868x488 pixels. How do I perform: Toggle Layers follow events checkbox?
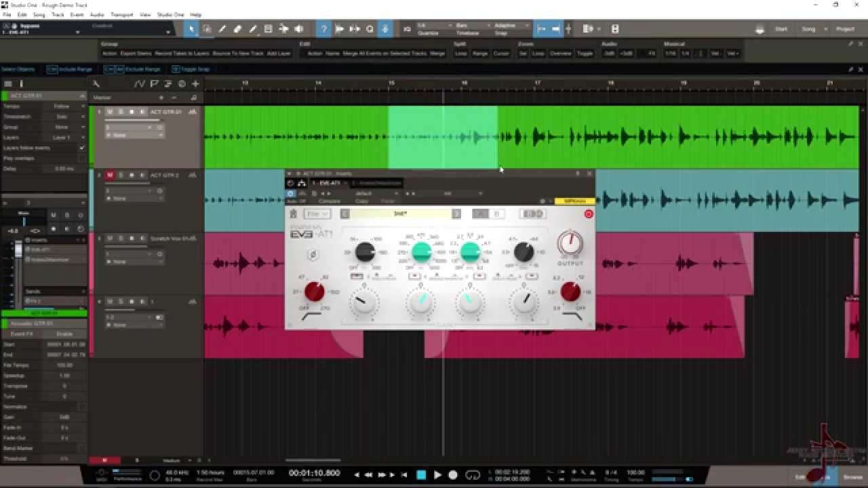click(82, 148)
